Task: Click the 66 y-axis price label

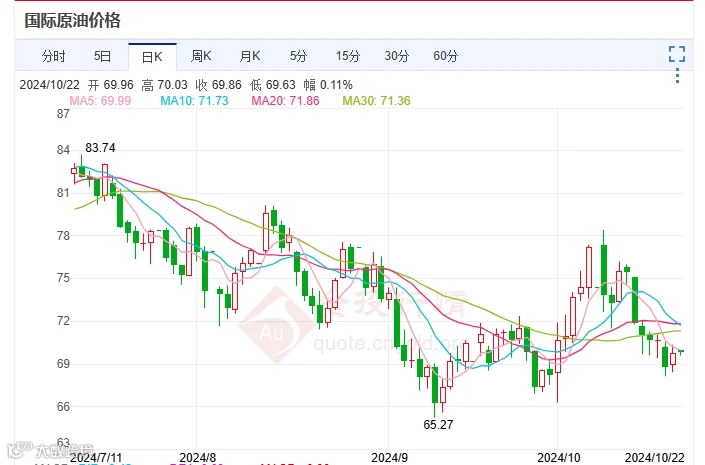Action: click(x=63, y=407)
